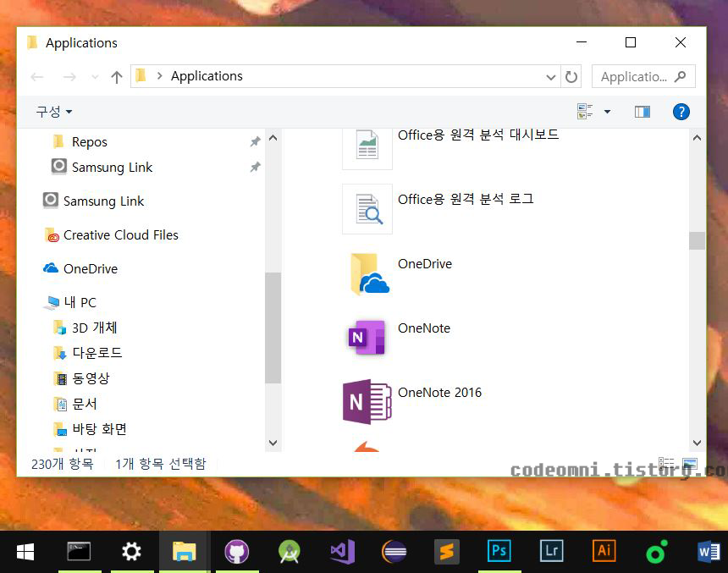Screen dimensions: 728x573
Task: Switch to large icons view in status bar
Action: pyautogui.click(x=690, y=464)
